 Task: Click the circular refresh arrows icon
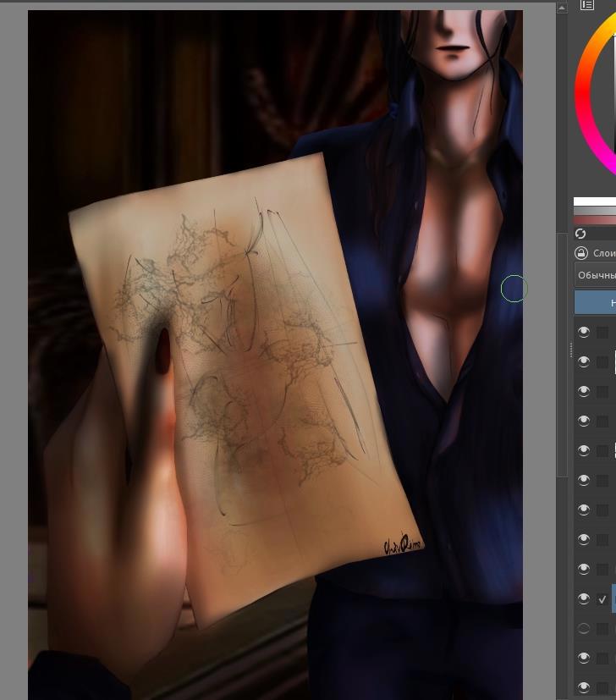pyautogui.click(x=580, y=234)
